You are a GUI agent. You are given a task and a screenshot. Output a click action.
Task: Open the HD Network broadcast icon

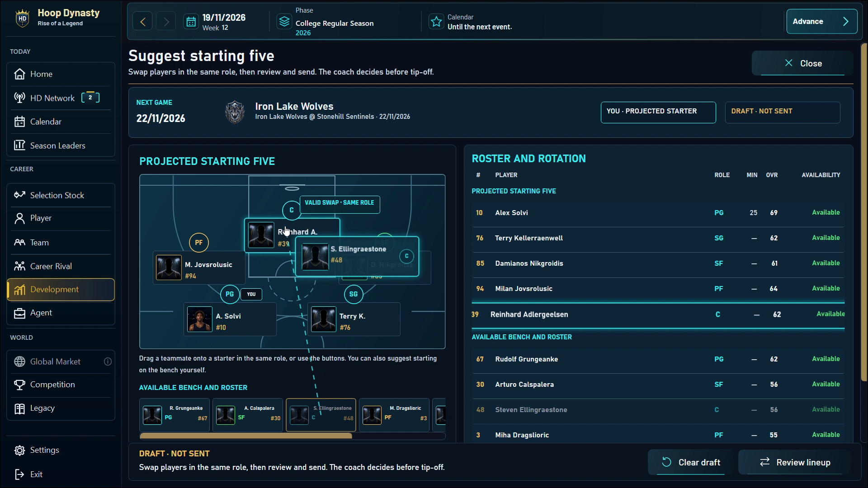pyautogui.click(x=19, y=98)
